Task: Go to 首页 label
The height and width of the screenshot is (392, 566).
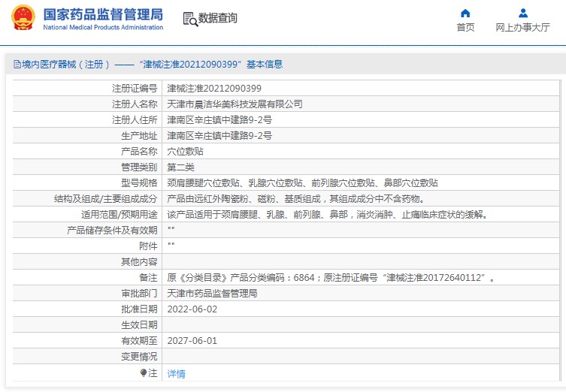Action: click(x=465, y=27)
